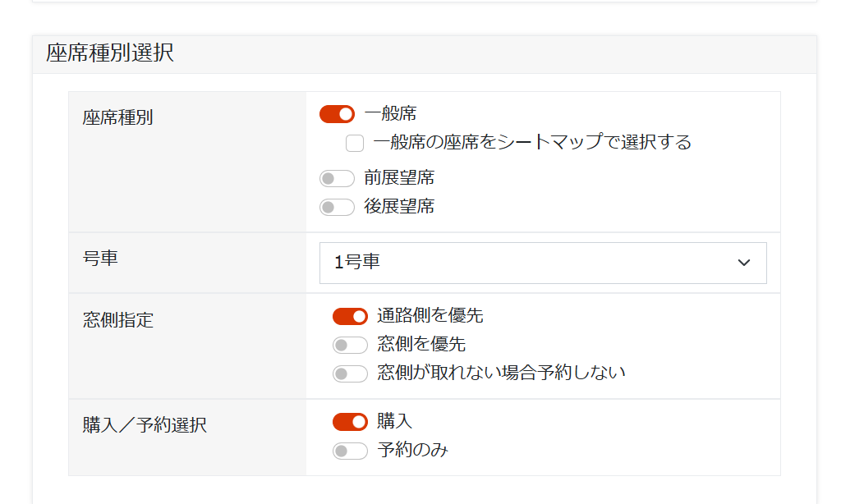Click the 座席種別 row label

tap(117, 117)
